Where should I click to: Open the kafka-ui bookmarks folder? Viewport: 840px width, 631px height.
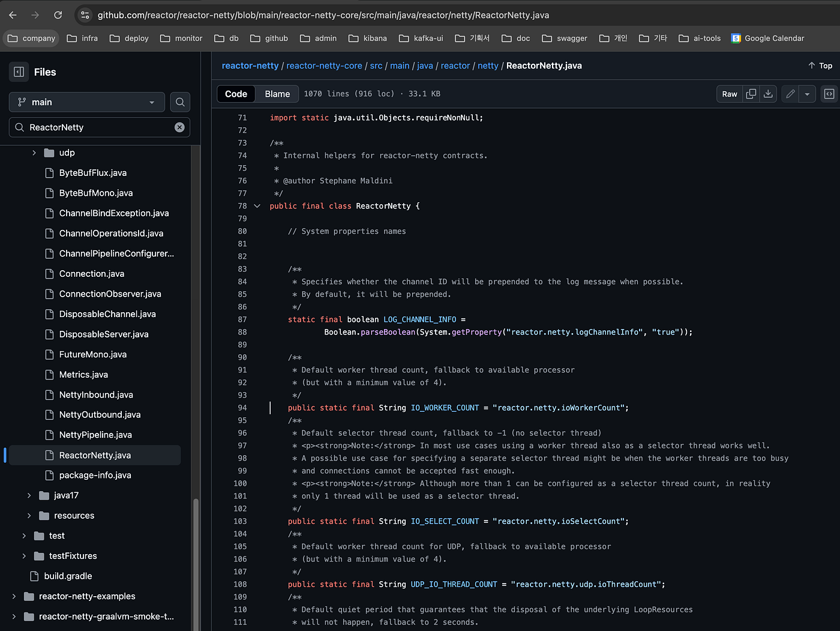[421, 38]
